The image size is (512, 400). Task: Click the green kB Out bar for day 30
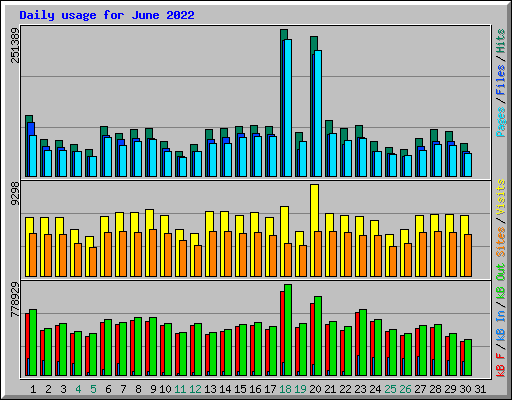tap(468, 357)
